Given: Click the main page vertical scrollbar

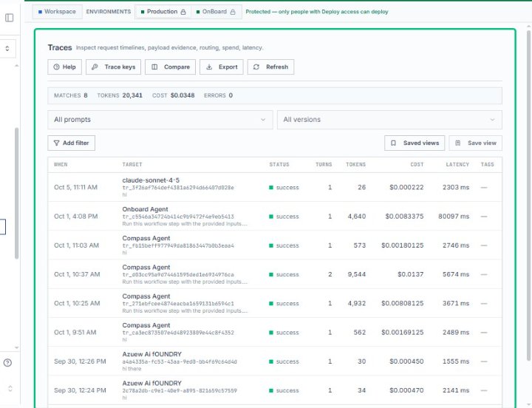Looking at the screenshot, I should point(528,196).
